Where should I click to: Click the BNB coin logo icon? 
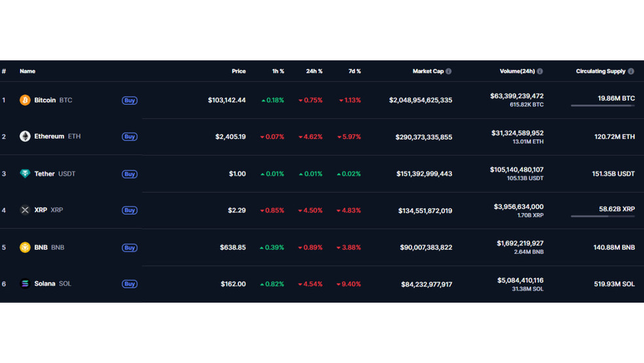pos(25,248)
